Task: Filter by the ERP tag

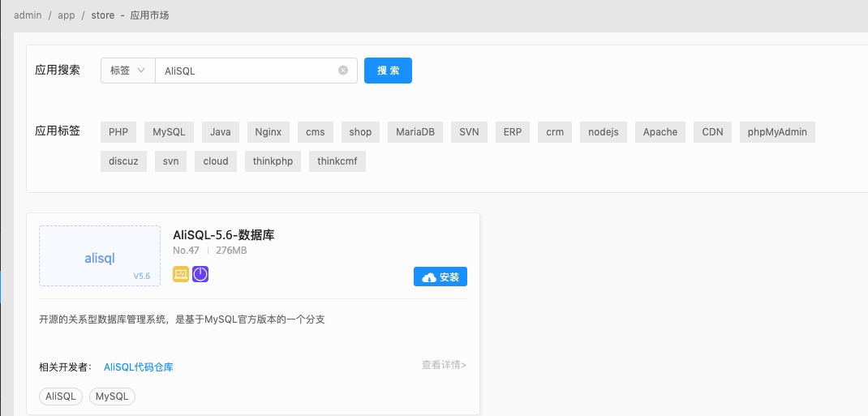Action: click(x=513, y=132)
